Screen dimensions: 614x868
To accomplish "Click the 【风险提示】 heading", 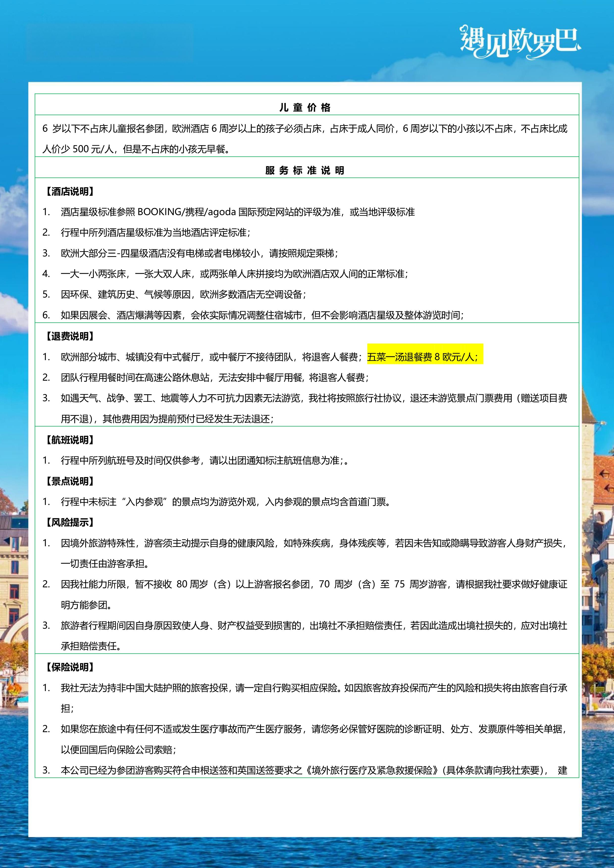I will pos(70,523).
